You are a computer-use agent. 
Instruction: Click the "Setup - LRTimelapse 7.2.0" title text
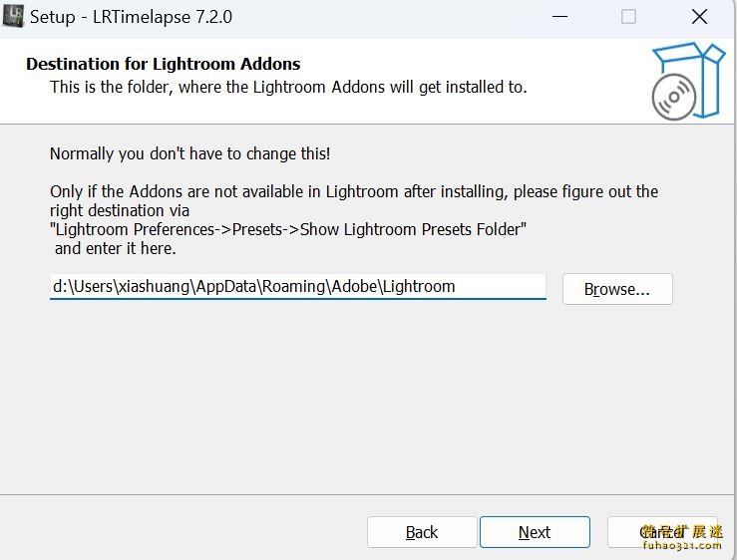(131, 17)
